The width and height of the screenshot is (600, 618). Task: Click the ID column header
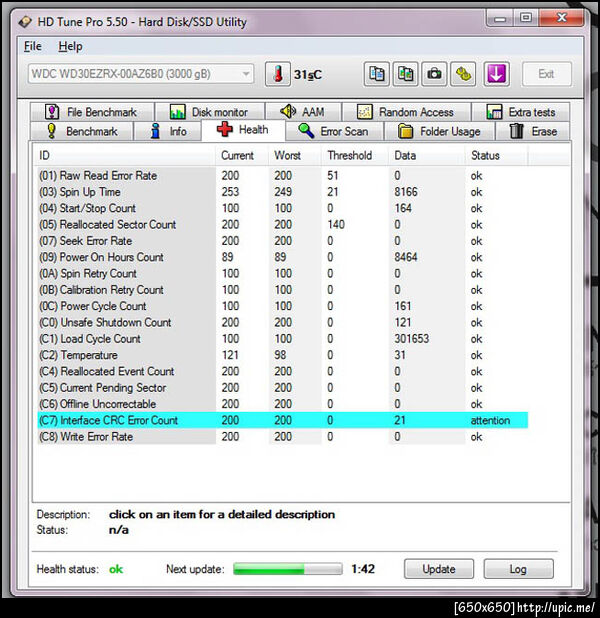pyautogui.click(x=124, y=156)
